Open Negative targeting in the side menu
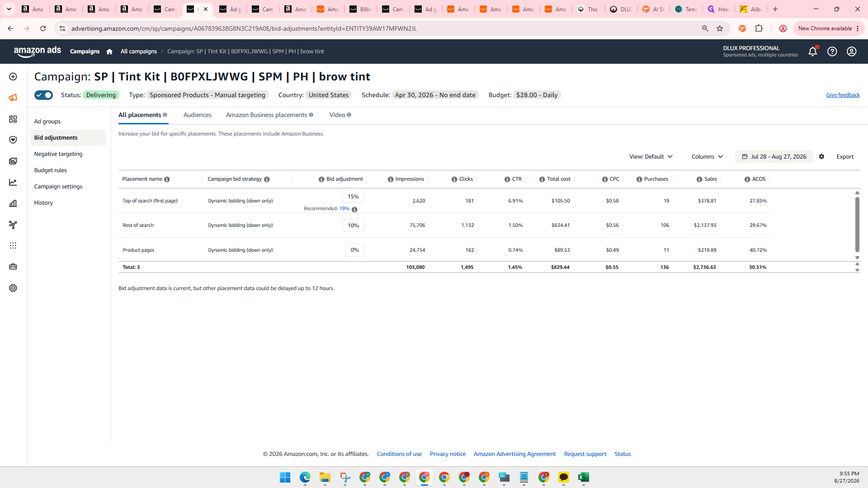868x488 pixels. [58, 154]
